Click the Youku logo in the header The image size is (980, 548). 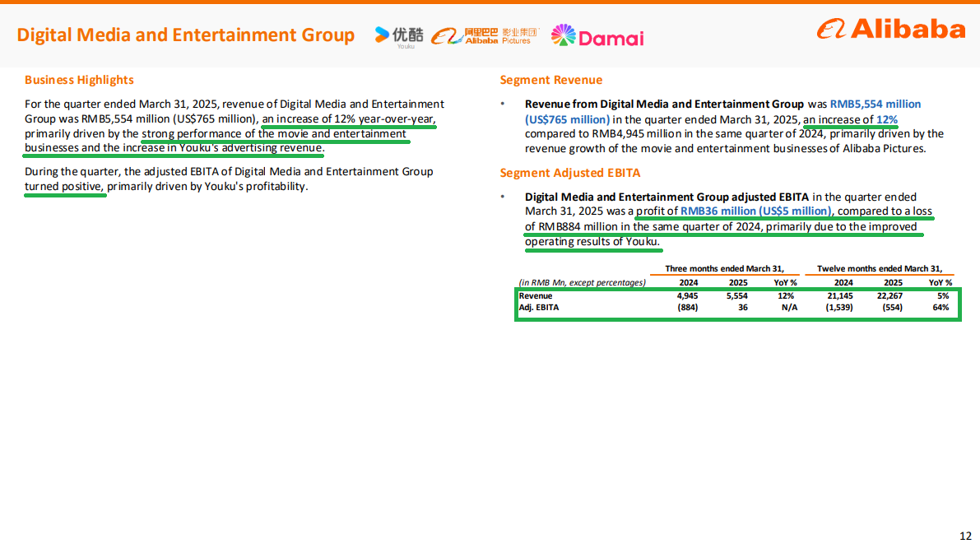click(399, 36)
